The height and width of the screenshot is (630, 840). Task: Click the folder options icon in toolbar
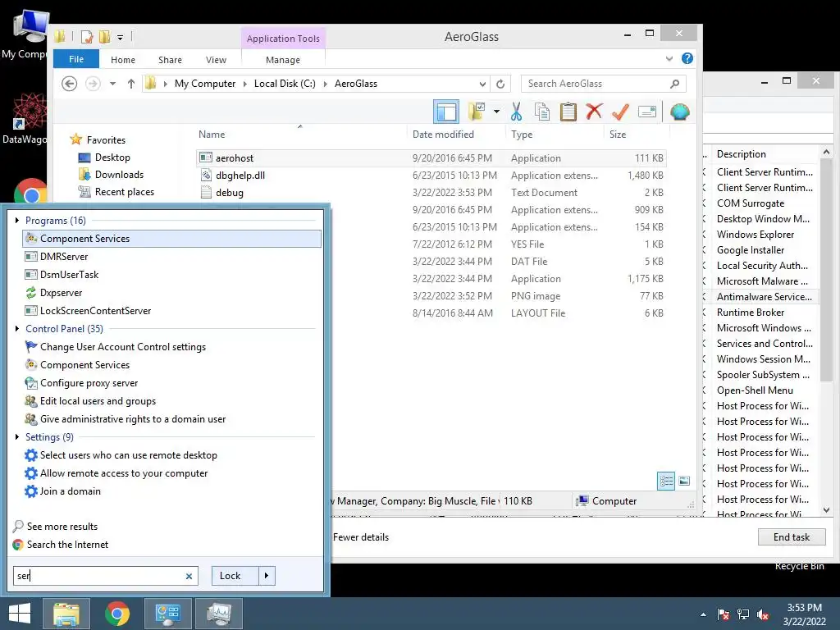(477, 112)
